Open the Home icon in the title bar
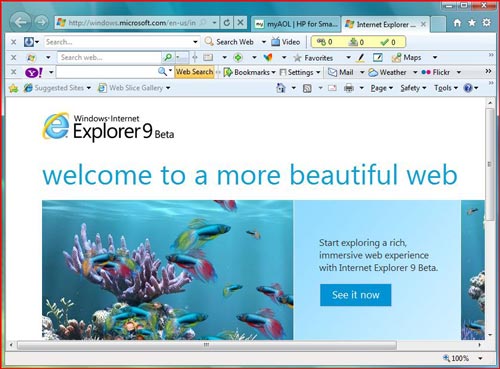500x369 pixels. click(457, 23)
